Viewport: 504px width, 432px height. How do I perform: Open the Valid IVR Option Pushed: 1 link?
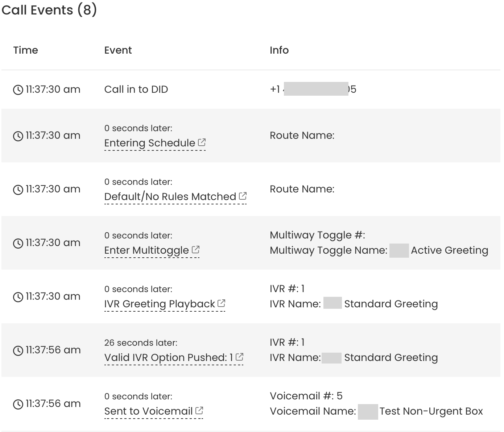click(x=169, y=357)
